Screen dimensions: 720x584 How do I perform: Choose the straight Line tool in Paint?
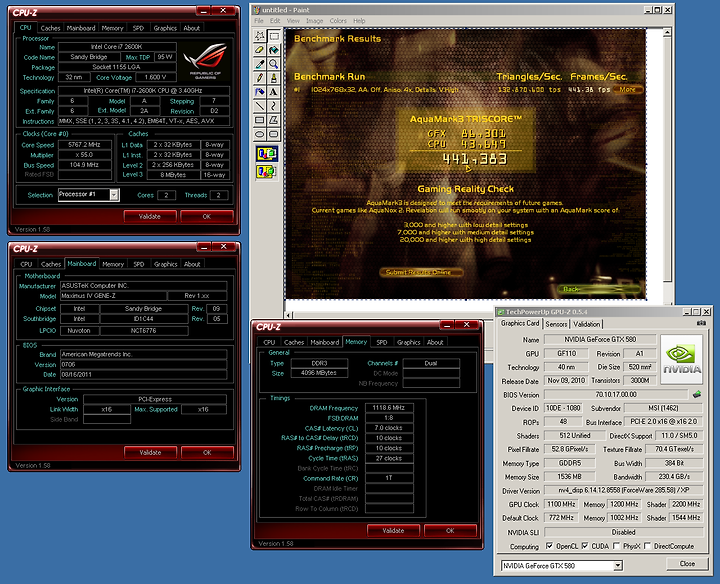click(x=260, y=106)
